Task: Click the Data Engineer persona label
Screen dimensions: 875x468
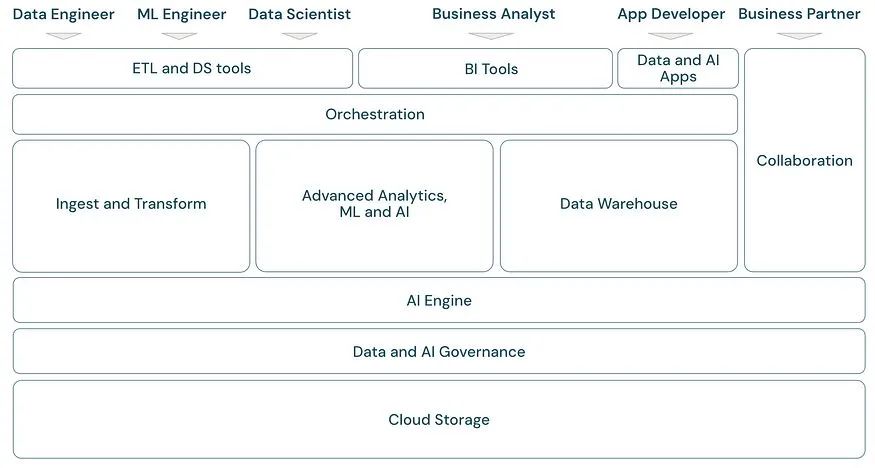Action: pos(64,14)
